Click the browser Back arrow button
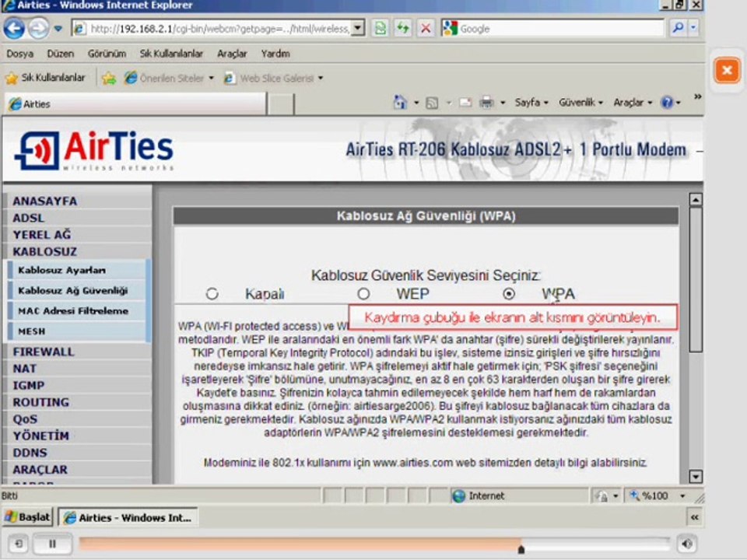This screenshot has width=747, height=560. (x=14, y=29)
